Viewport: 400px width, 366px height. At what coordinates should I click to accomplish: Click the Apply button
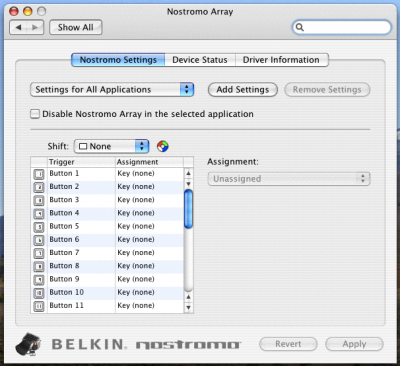click(x=354, y=344)
